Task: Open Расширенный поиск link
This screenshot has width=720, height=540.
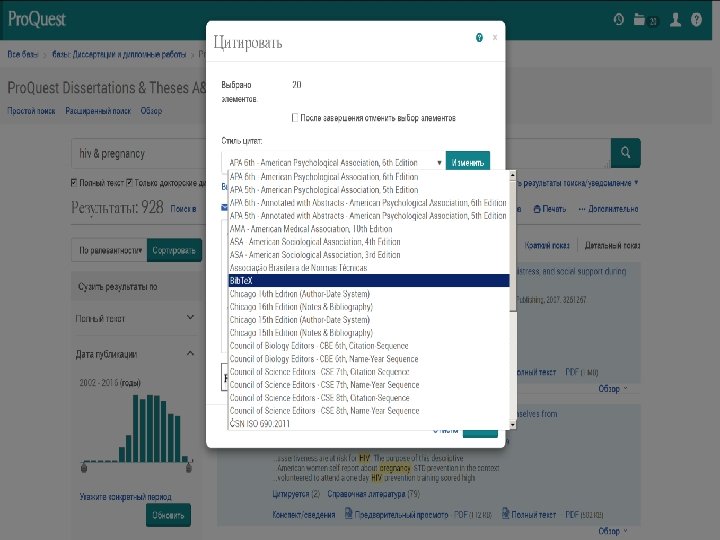Action: click(x=98, y=111)
